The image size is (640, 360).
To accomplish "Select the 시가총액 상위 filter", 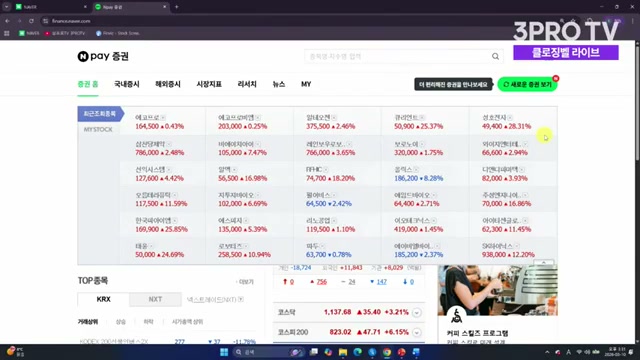I will pos(187,322).
